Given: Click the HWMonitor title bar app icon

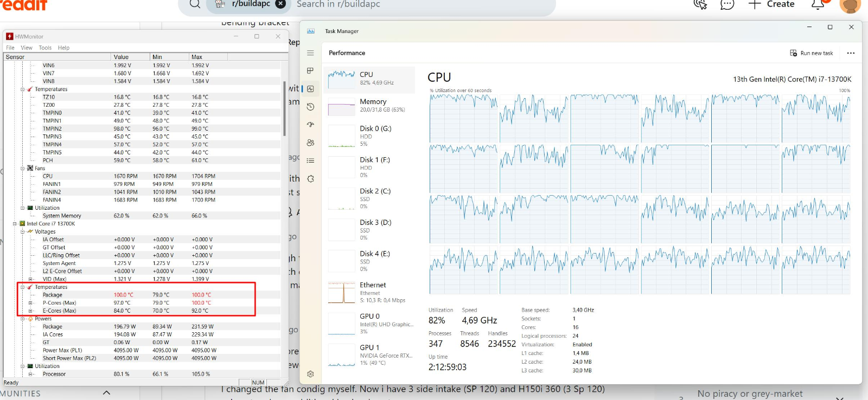Looking at the screenshot, I should [10, 36].
